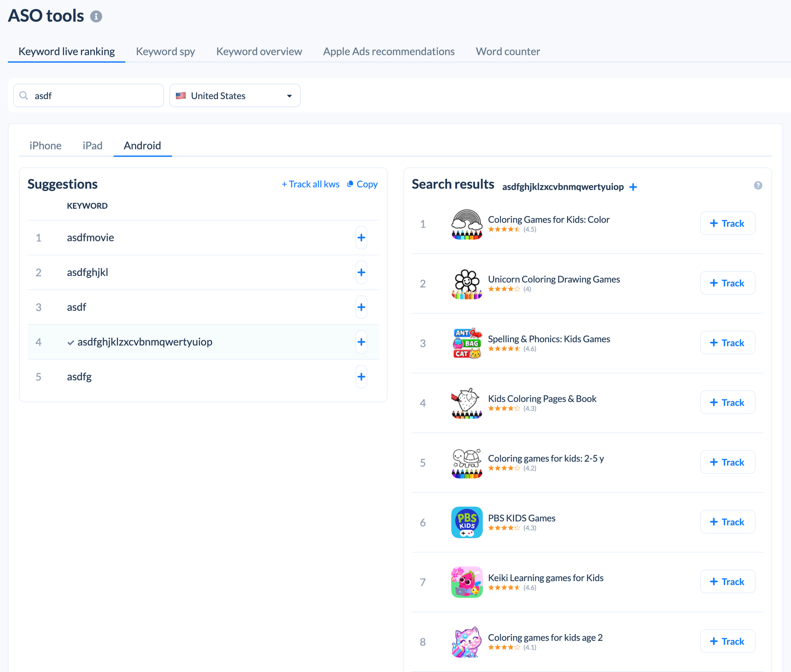Open Coloring Games for Kids: Color app icon
Screen dimensions: 791x672
(x=467, y=224)
